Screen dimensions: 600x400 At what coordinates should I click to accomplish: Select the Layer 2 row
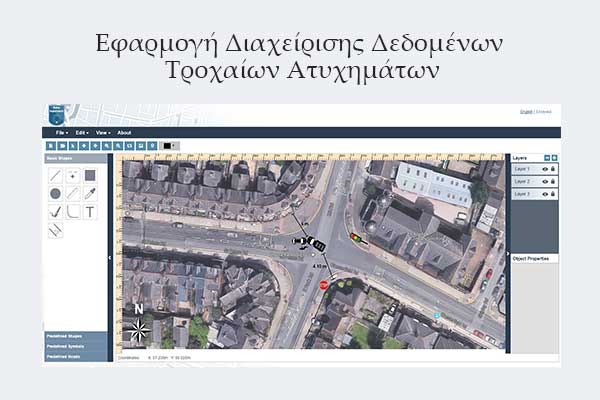tap(535, 181)
